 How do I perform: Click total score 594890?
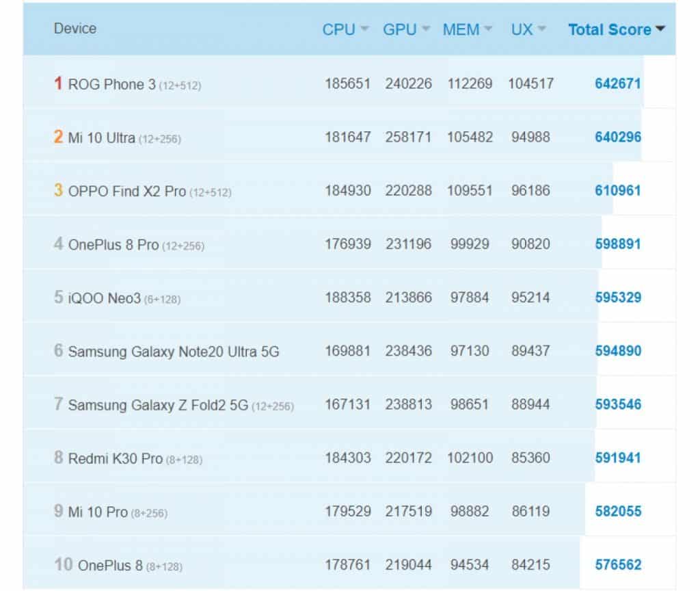pos(618,351)
